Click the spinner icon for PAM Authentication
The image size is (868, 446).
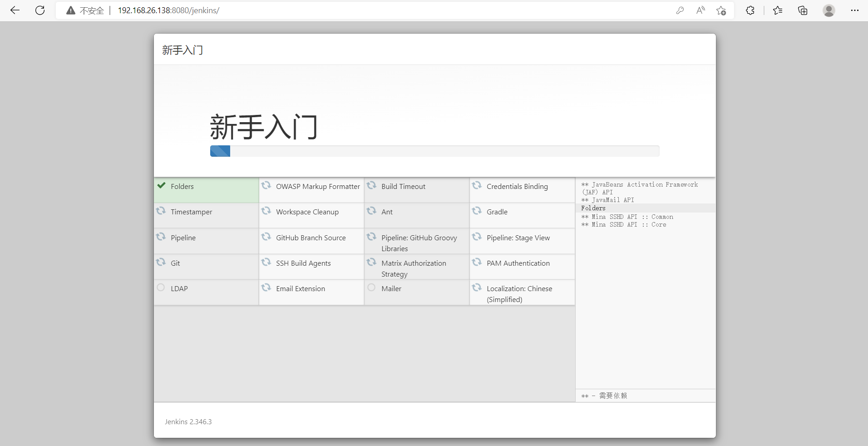click(x=477, y=262)
